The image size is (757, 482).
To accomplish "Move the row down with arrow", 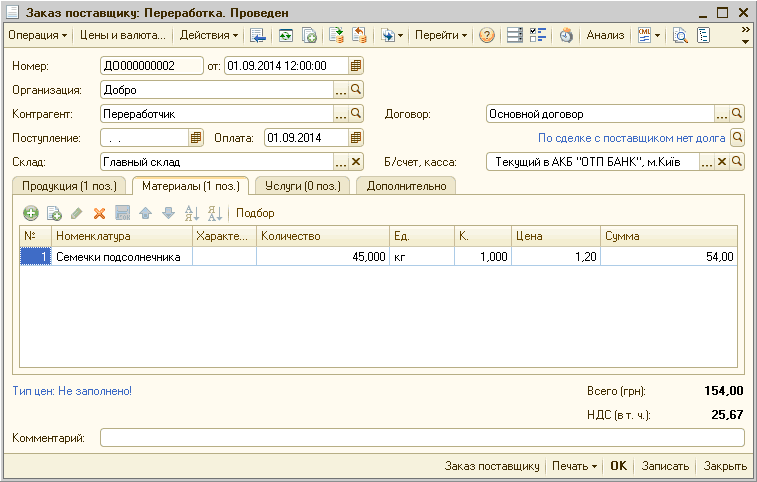I will (x=168, y=213).
